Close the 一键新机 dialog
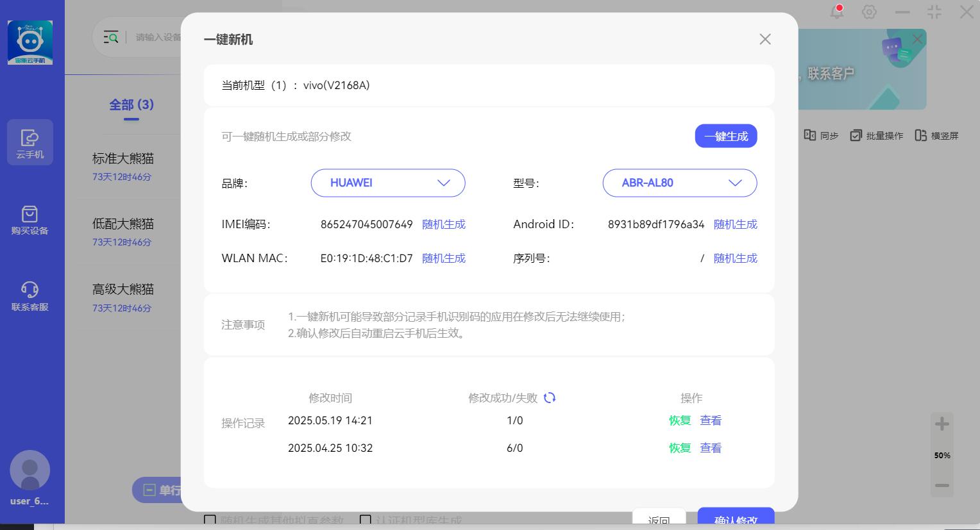The image size is (980, 530). click(765, 39)
